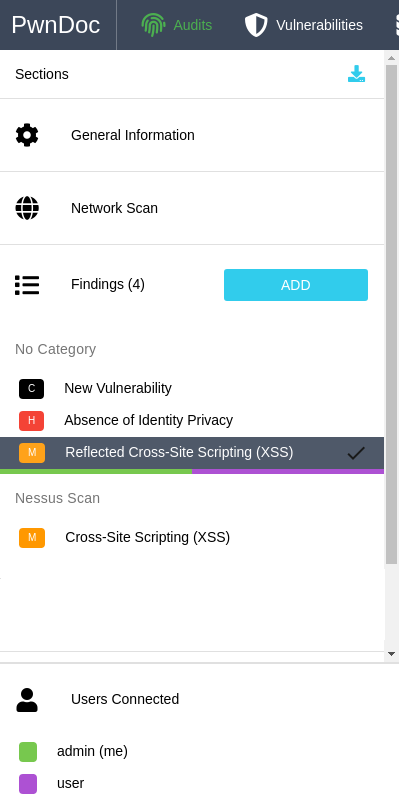Click the globe icon for Network Scan
Viewport: 399px width, 803px height.
pos(27,208)
